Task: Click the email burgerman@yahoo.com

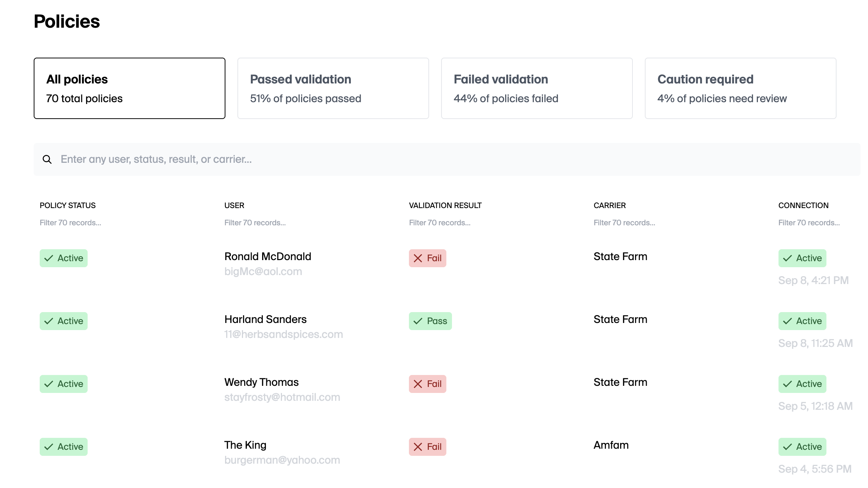Action: tap(282, 460)
